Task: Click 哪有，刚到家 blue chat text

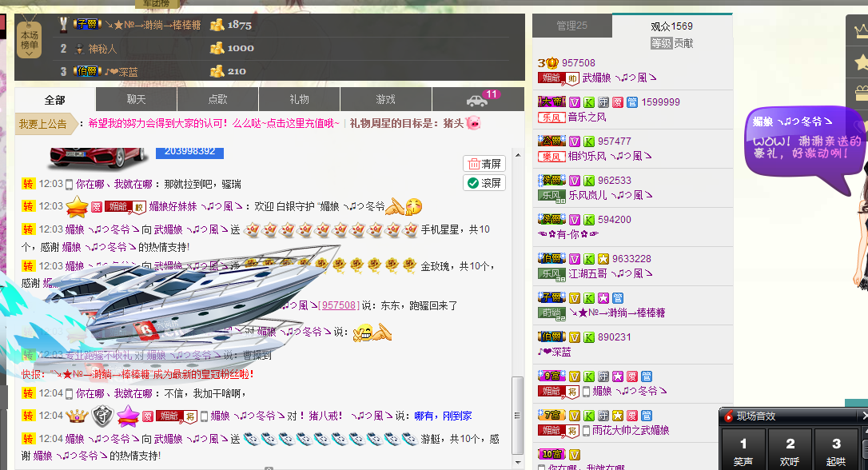Action: 443,416
